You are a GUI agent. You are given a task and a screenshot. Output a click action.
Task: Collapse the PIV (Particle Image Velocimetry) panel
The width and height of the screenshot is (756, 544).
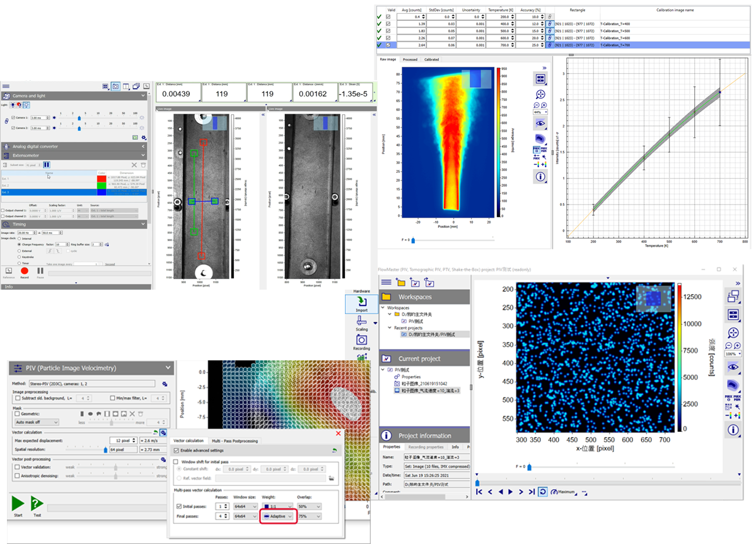point(168,368)
